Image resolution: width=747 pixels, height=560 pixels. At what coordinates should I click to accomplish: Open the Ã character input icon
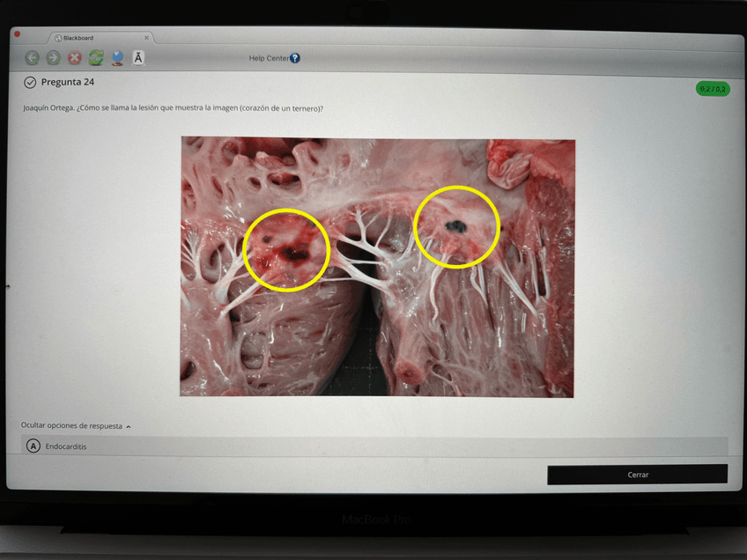138,58
